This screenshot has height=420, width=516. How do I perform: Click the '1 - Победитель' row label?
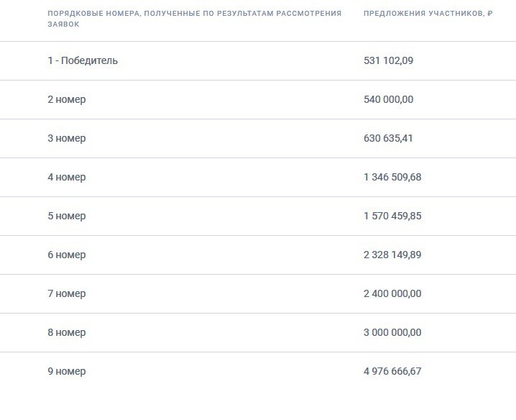click(83, 60)
